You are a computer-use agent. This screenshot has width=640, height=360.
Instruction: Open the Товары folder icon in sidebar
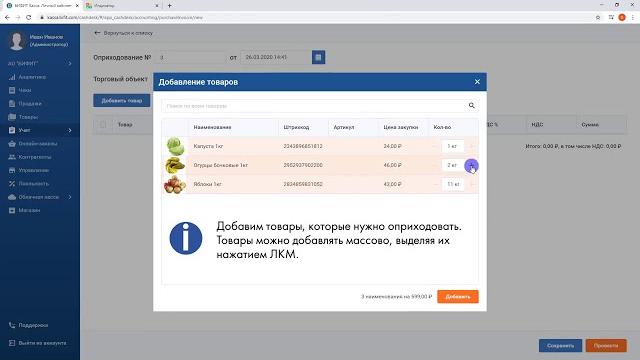pyautogui.click(x=12, y=117)
